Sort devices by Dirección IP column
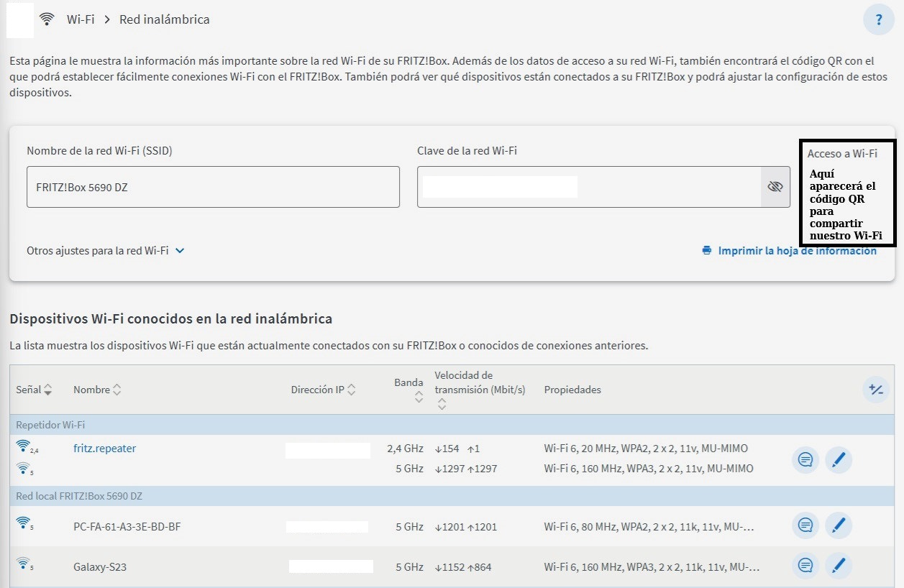This screenshot has height=588, width=904. (323, 390)
